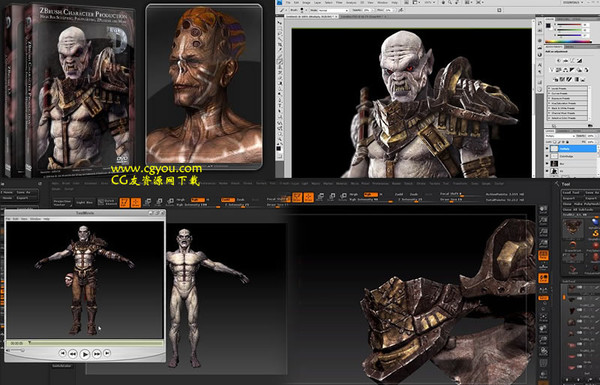Open Photoshop Image menu
Screen dimensions: 600x385
click(x=307, y=3)
